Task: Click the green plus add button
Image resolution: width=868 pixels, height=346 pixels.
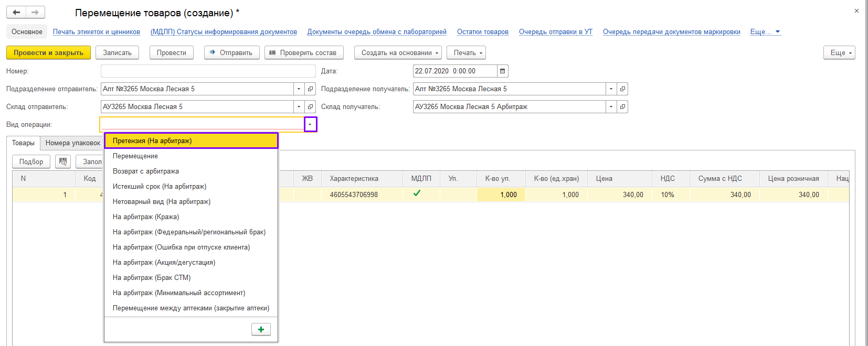Action: pyautogui.click(x=261, y=329)
